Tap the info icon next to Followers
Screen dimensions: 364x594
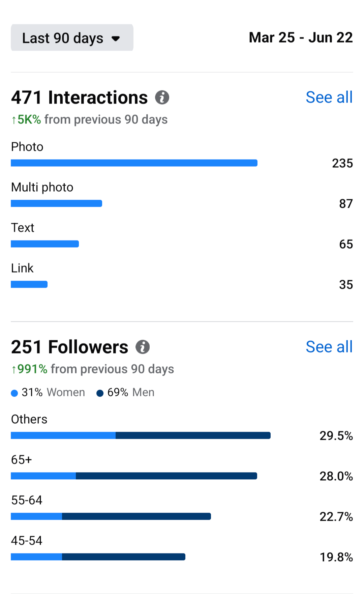tap(143, 347)
